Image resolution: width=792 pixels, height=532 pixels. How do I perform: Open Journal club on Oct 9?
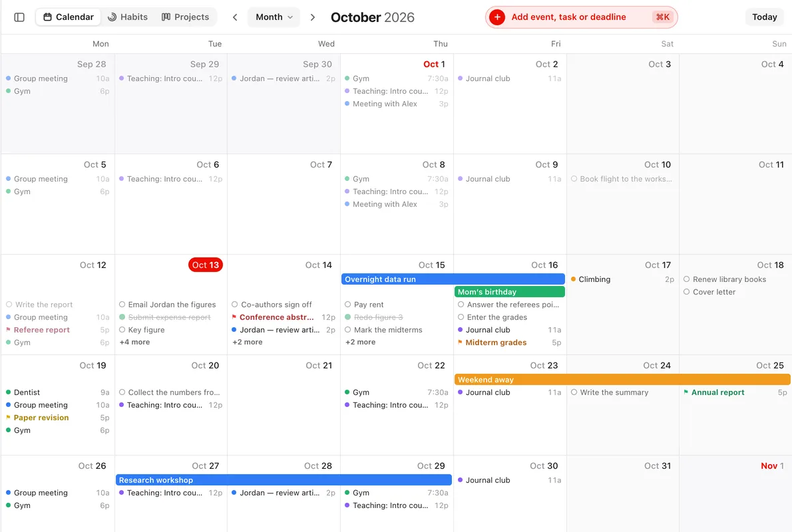coord(510,179)
